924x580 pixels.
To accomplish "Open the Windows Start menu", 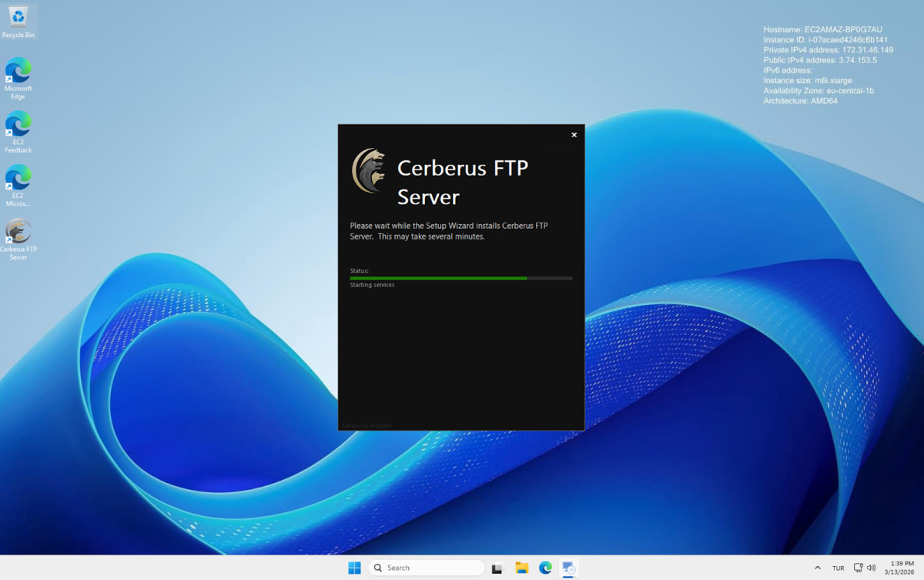I will (x=354, y=568).
